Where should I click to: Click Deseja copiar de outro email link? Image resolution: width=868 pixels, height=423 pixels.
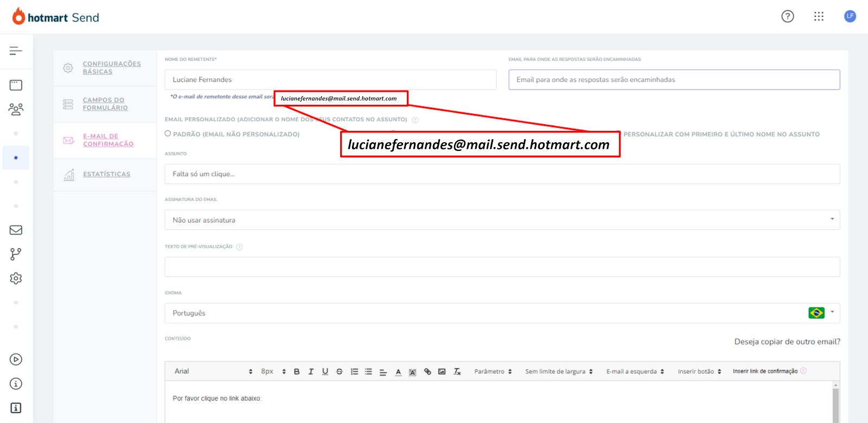pos(787,342)
